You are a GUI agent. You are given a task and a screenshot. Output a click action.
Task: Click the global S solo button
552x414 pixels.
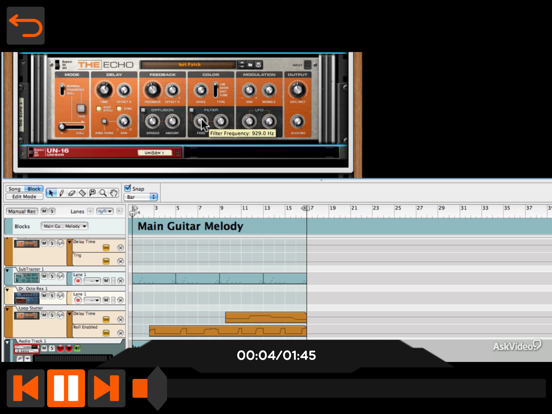52,211
